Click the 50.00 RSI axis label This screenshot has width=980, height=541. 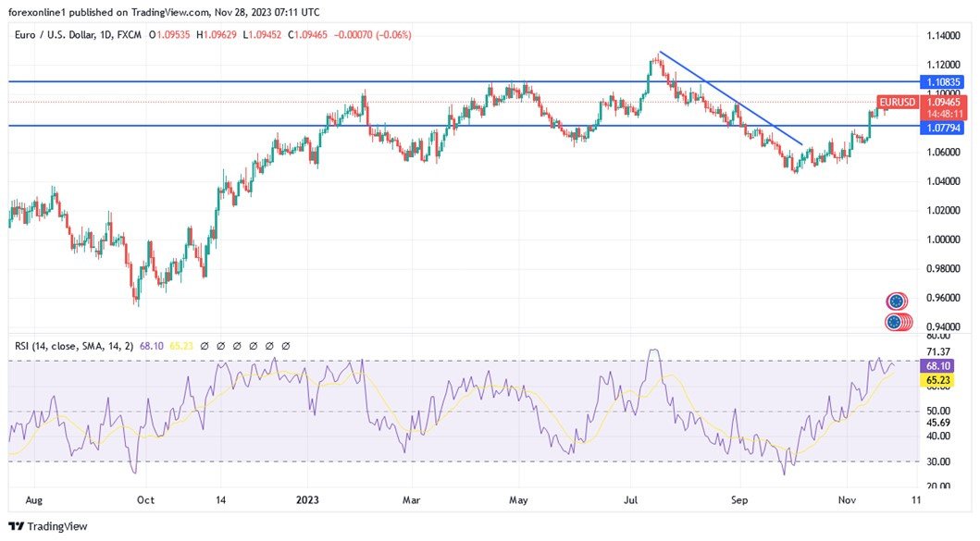pos(938,411)
